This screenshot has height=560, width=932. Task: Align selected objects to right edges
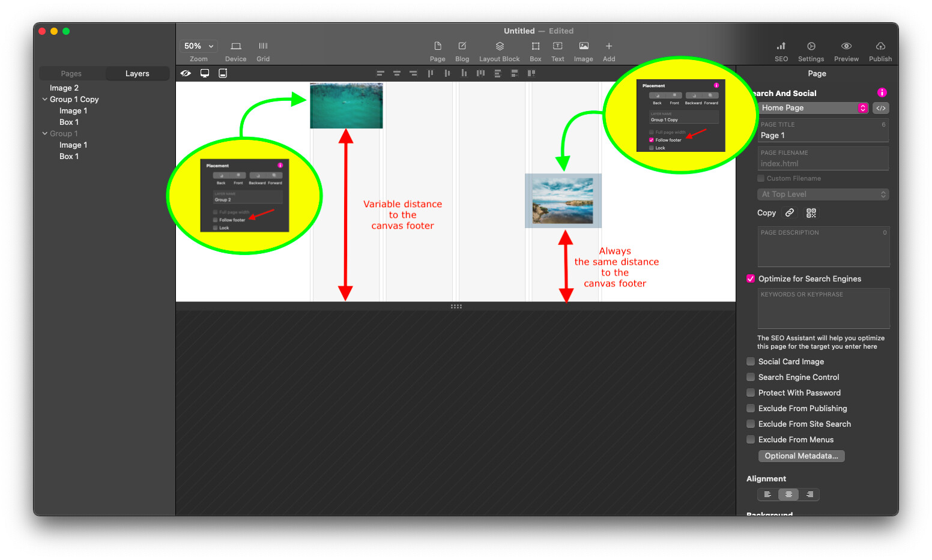413,73
